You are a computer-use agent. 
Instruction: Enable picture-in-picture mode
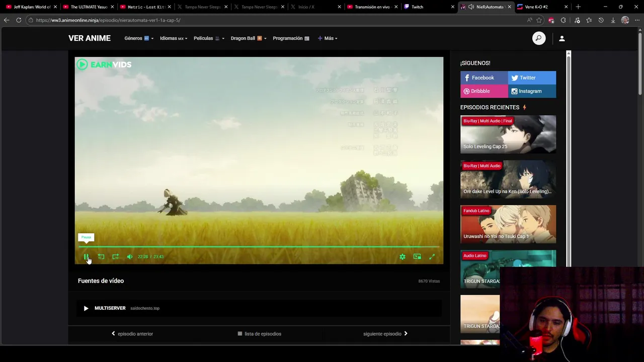417,256
